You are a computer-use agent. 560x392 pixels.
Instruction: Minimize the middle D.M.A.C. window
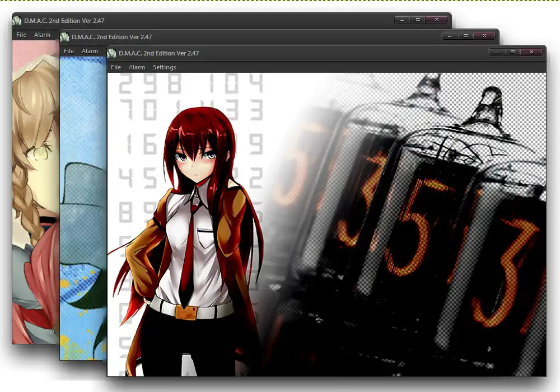point(450,36)
